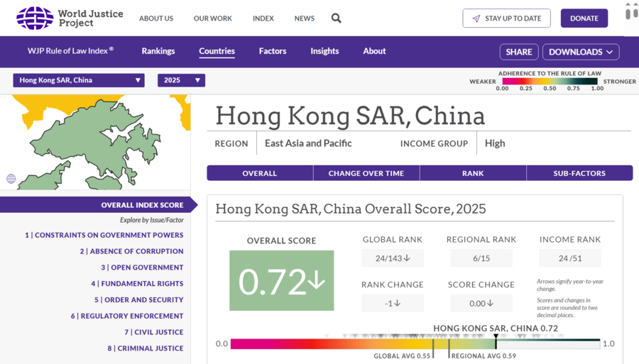Viewport: 639px width, 364px height.
Task: Click the regional rank value 6/15
Action: 481,258
